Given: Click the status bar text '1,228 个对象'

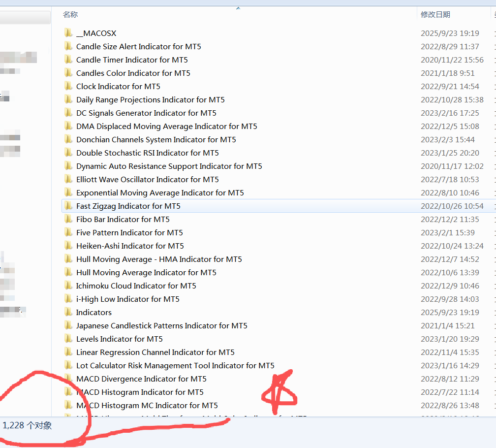Looking at the screenshot, I should click(x=27, y=425).
